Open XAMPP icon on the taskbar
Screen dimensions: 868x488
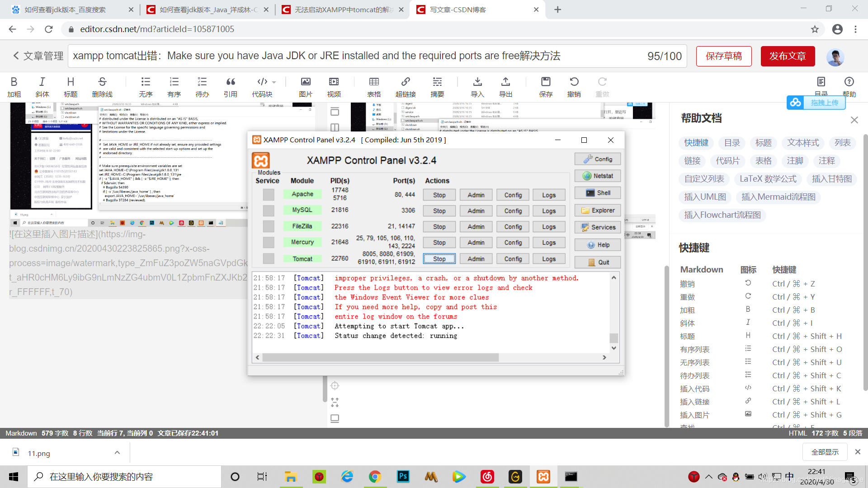click(543, 477)
